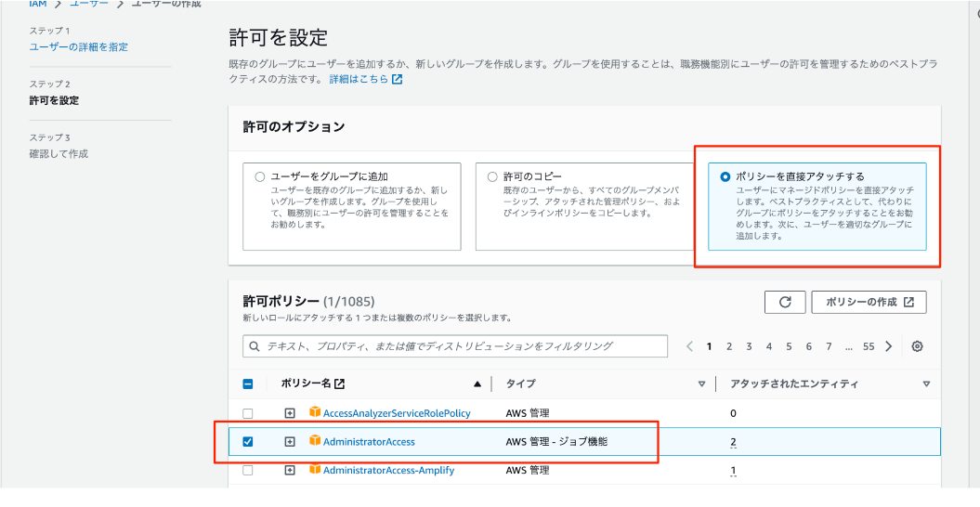Go to page 2 of policies
The image size is (980, 507).
coord(729,346)
